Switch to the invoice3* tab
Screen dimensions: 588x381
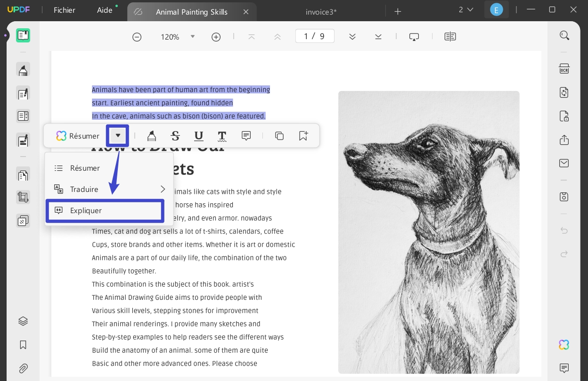pyautogui.click(x=321, y=12)
